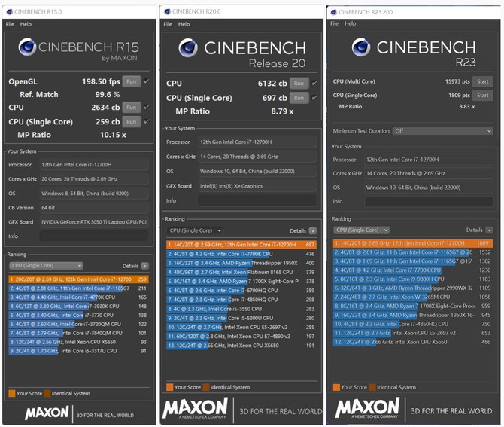
Task: Toggle the checkbox beside R15 OpenGL test
Action: (x=147, y=81)
